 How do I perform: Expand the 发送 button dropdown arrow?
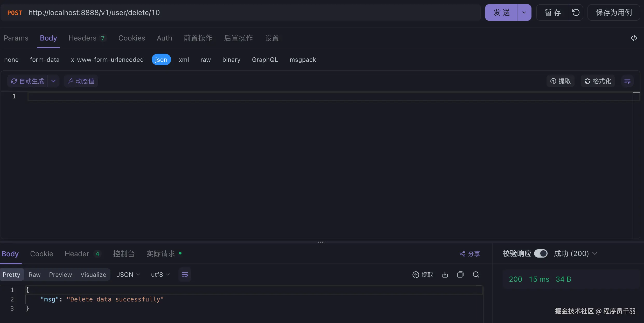pyautogui.click(x=524, y=12)
